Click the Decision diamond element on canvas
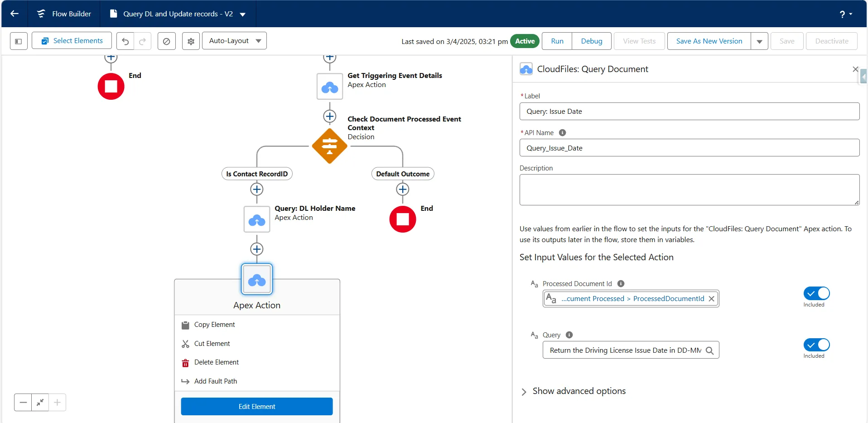The image size is (868, 423). 329,146
